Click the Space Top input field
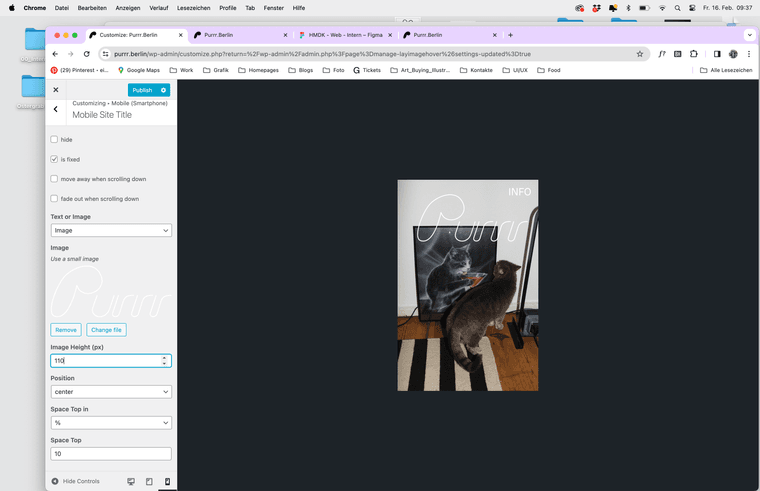The height and width of the screenshot is (491, 760). tap(111, 454)
